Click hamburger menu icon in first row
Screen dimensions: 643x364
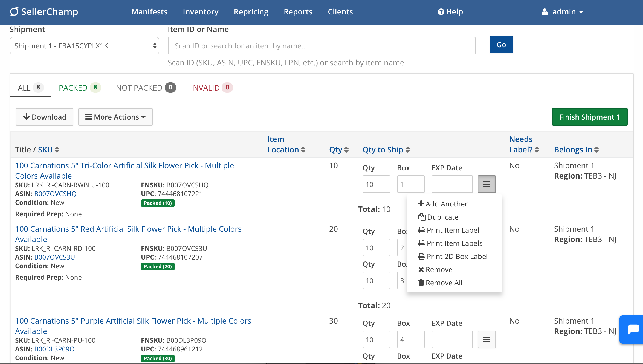click(x=486, y=184)
